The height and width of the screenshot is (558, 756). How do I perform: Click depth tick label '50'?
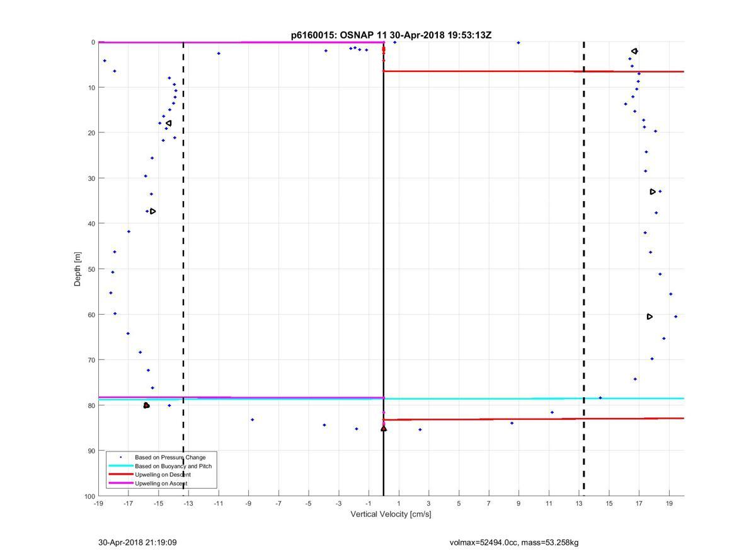(x=91, y=269)
